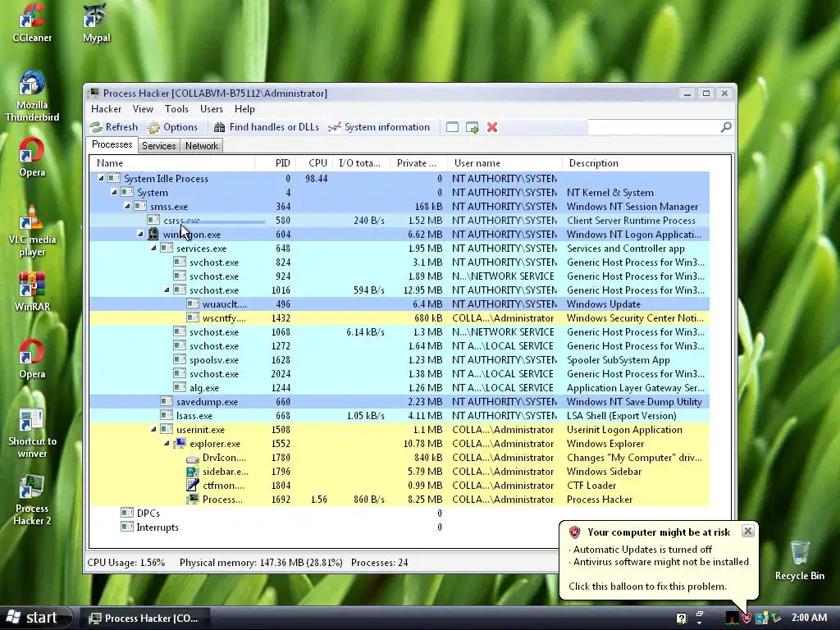Open System information

(379, 127)
